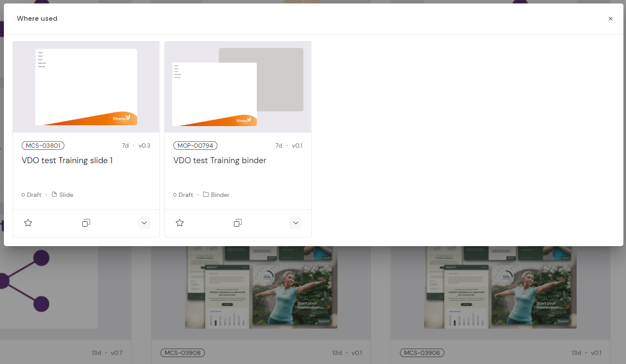The width and height of the screenshot is (626, 364).
Task: Expand the chevron menu on the slide 1 card
Action: point(144,223)
